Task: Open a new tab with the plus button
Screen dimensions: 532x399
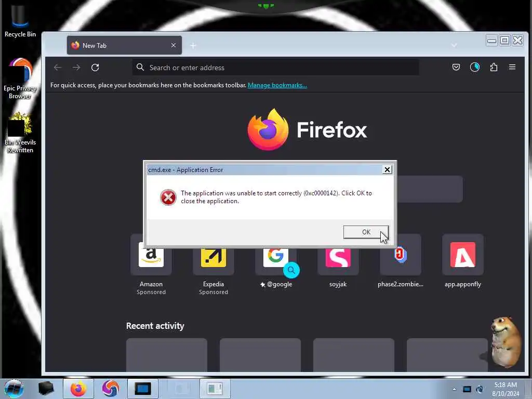Action: click(x=193, y=46)
